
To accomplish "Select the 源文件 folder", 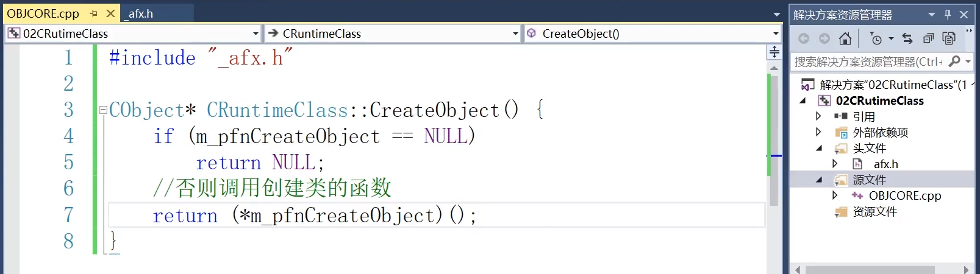I will click(x=869, y=180).
